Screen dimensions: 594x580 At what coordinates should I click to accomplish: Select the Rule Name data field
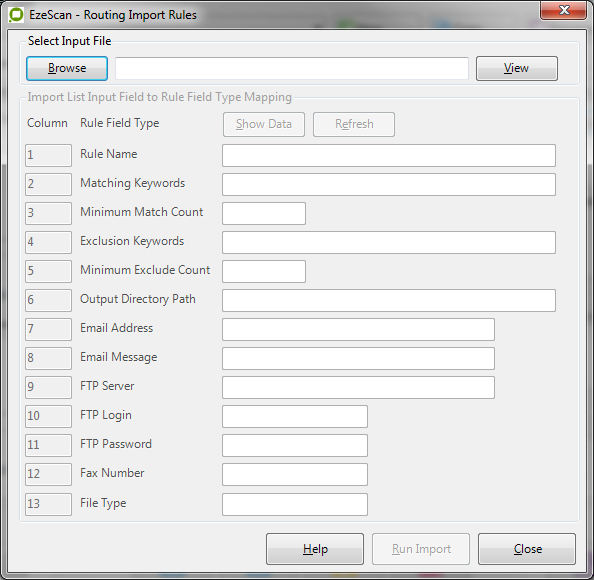coord(389,155)
